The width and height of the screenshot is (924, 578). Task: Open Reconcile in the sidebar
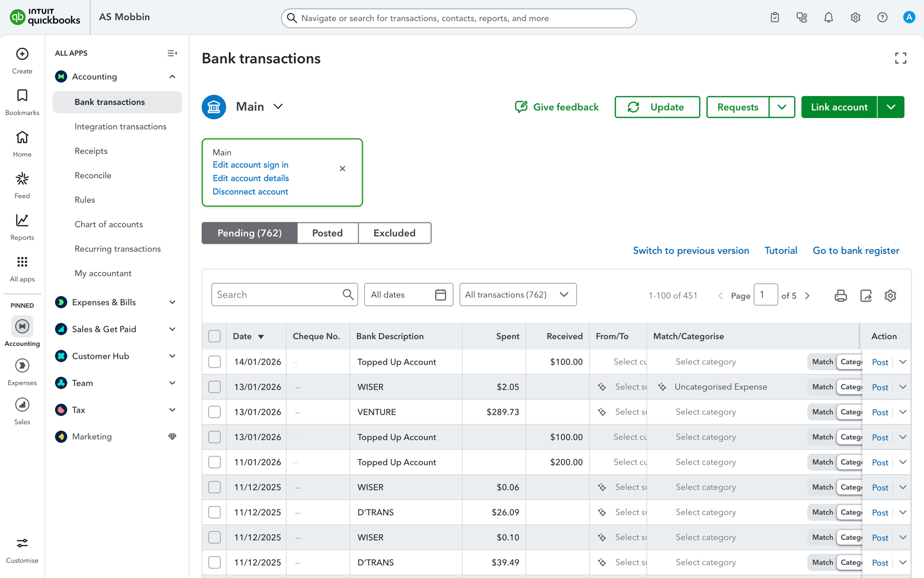[x=93, y=175]
